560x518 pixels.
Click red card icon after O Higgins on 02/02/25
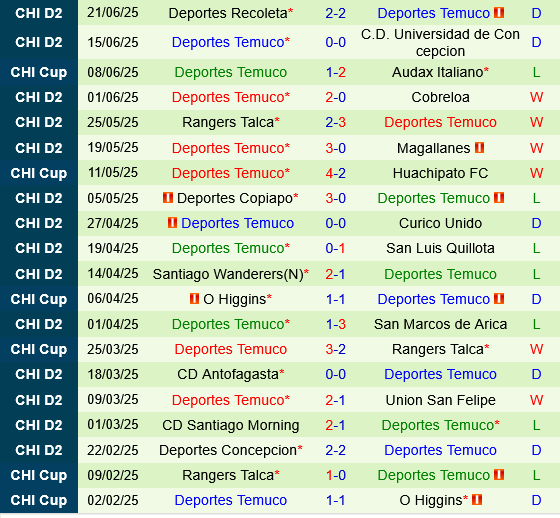click(477, 499)
